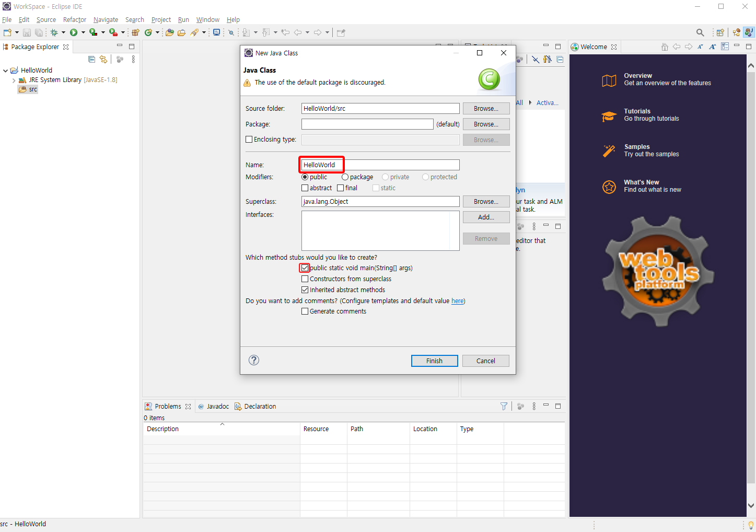
Task: Expand the JRE System Library node
Action: 14,80
